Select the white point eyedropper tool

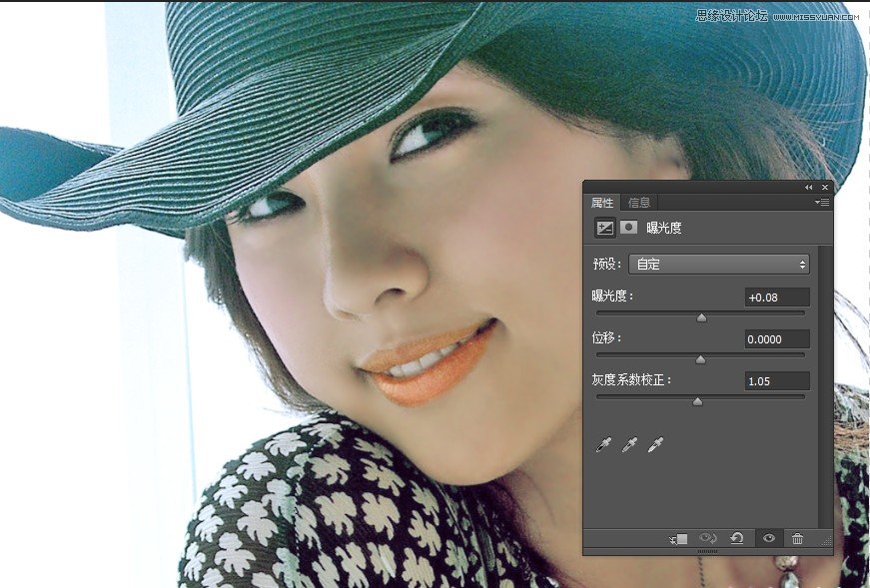tap(654, 444)
